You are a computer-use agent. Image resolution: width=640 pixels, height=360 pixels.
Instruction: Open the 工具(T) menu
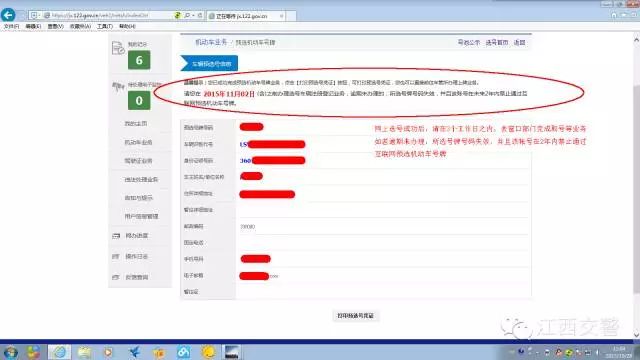click(105, 26)
